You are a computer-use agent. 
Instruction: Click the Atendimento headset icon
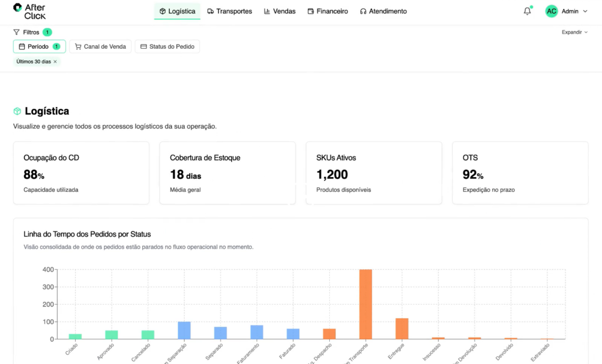(x=363, y=12)
